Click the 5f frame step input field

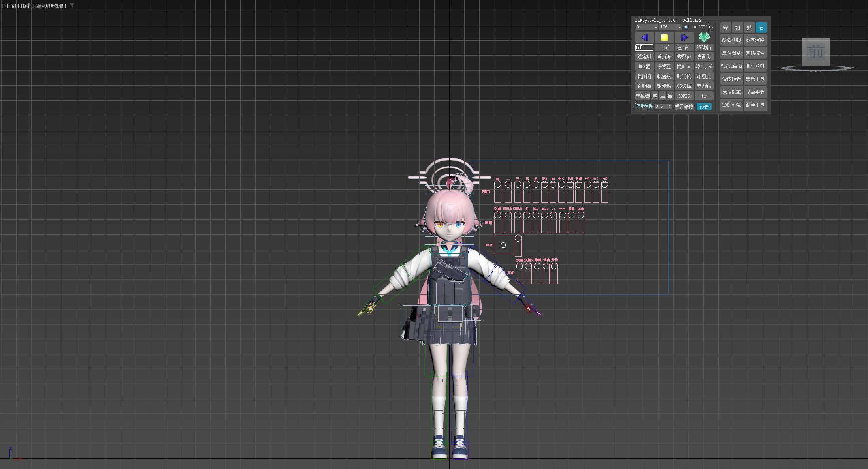coord(644,47)
